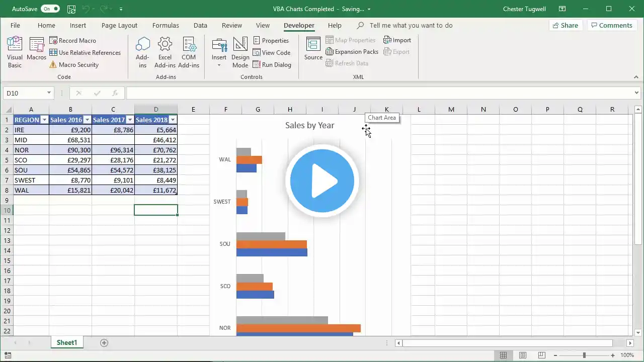
Task: Open the File menu
Action: [15, 26]
